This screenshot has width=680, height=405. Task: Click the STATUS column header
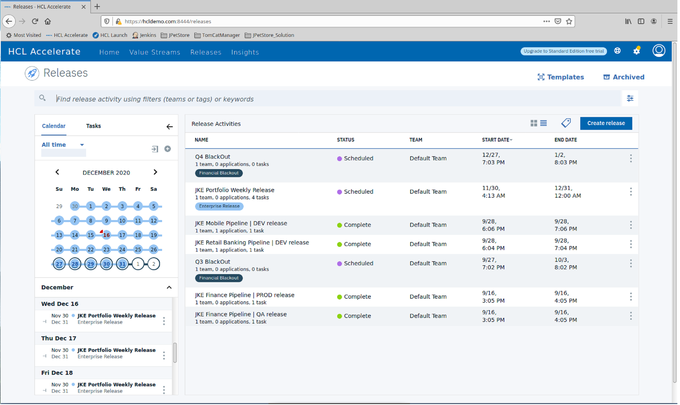[346, 140]
